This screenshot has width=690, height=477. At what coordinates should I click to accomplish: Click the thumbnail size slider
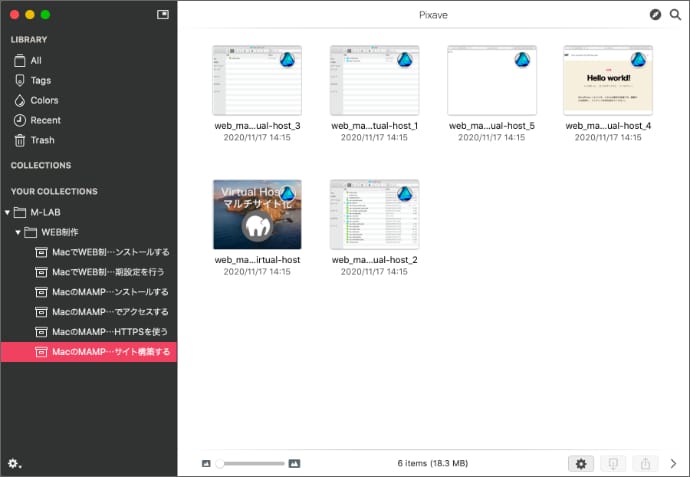[250, 463]
